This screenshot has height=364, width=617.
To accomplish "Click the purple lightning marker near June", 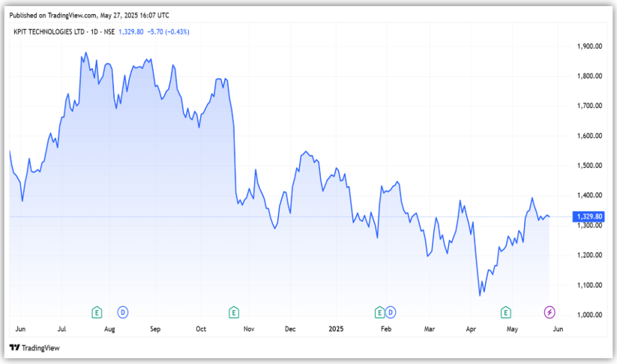I will (x=550, y=312).
